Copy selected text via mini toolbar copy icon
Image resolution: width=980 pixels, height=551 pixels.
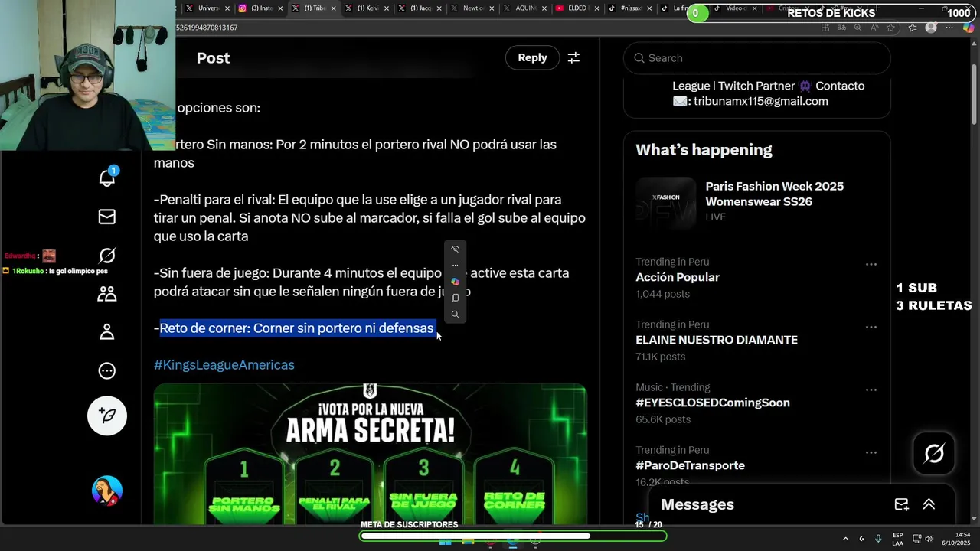tap(455, 298)
